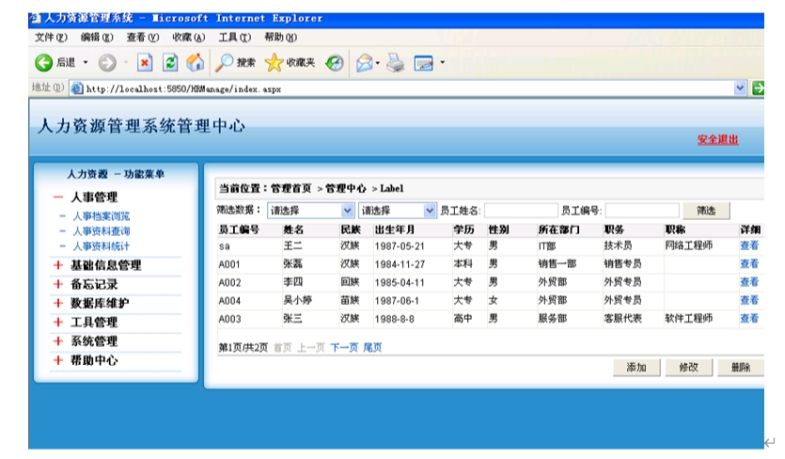Go to 尾页 last page link
The width and height of the screenshot is (785, 459).
[x=372, y=347]
